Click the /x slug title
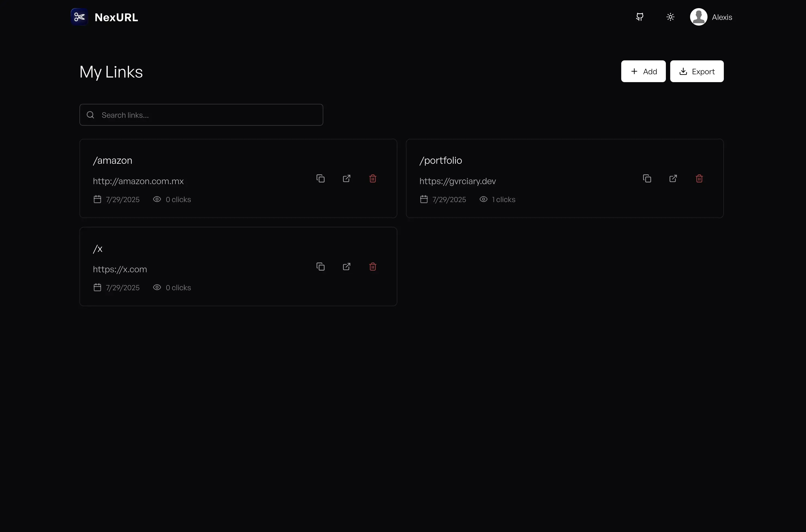Screen dimensions: 806x532 click(x=98, y=249)
